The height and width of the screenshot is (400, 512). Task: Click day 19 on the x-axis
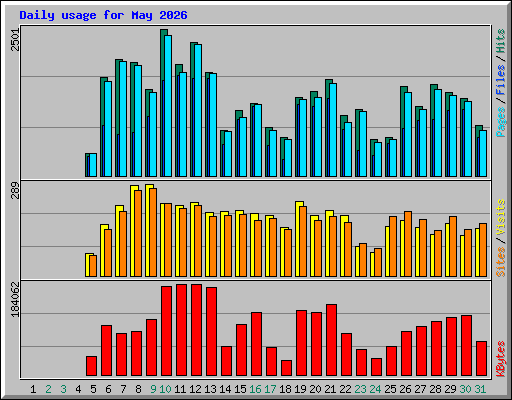point(300,389)
